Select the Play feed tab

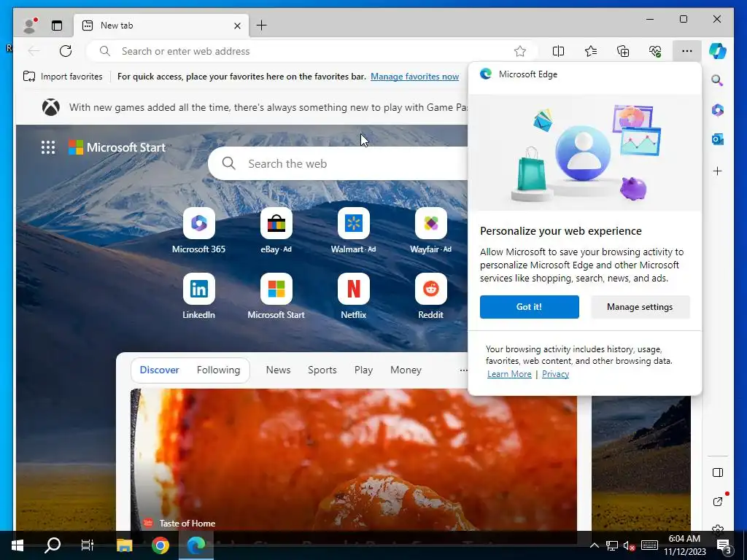[x=363, y=370]
